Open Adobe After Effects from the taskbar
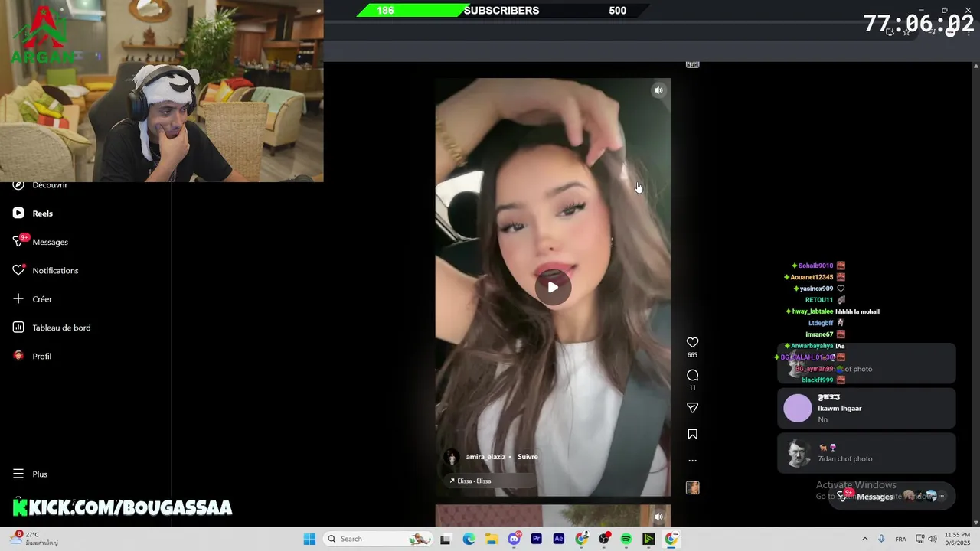The image size is (980, 551). (558, 539)
